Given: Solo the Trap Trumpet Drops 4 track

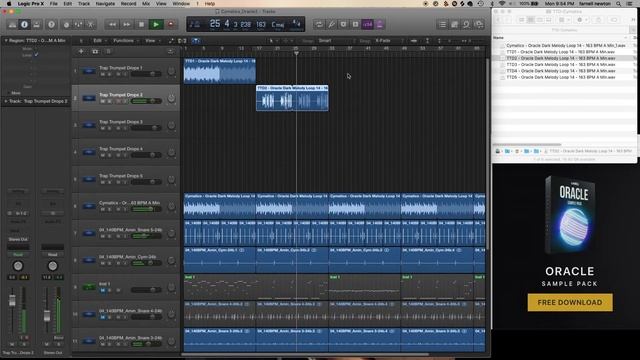Looking at the screenshot, I should (109, 155).
